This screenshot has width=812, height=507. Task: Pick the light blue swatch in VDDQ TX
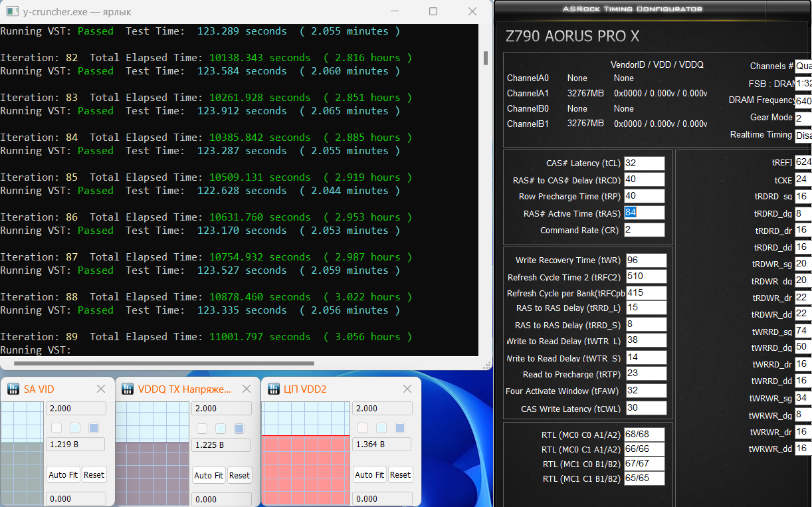tap(221, 429)
